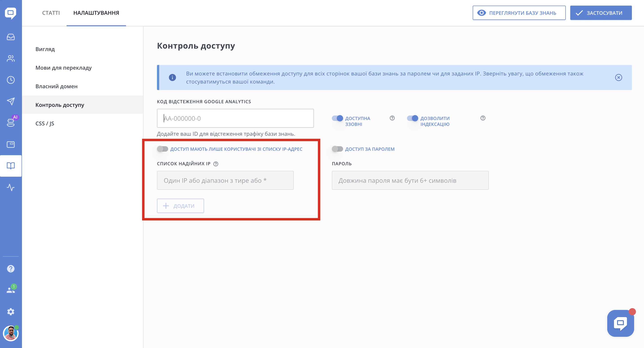This screenshot has width=644, height=348.
Task: Toggle the ДОСТУПНА ЗЗОВНІ switch
Action: (337, 118)
